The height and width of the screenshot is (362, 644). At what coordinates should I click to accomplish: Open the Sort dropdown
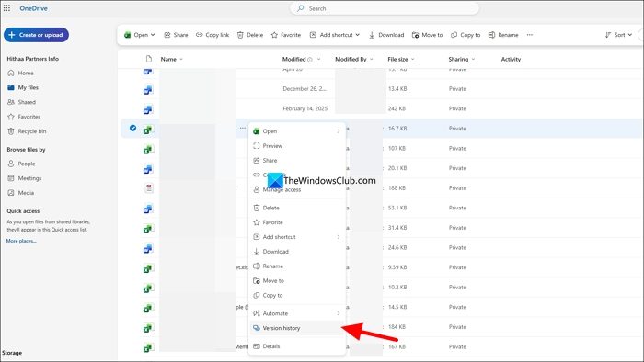pyautogui.click(x=618, y=35)
